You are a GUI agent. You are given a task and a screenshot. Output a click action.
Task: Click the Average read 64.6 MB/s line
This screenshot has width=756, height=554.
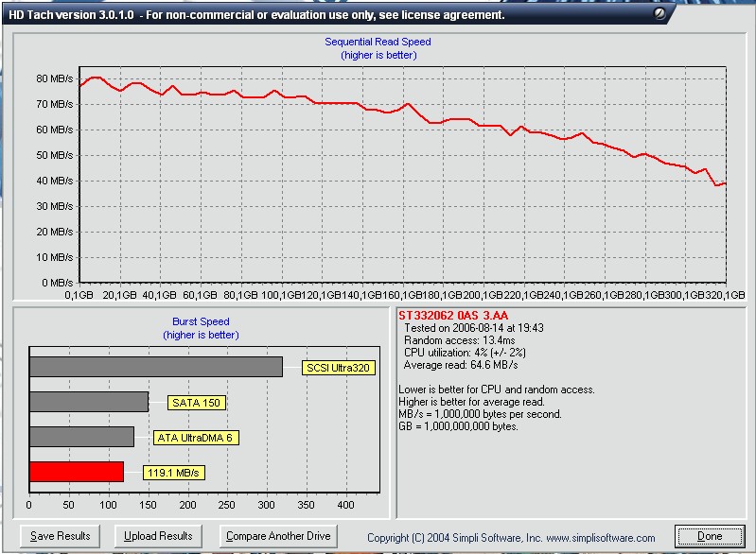[461, 365]
